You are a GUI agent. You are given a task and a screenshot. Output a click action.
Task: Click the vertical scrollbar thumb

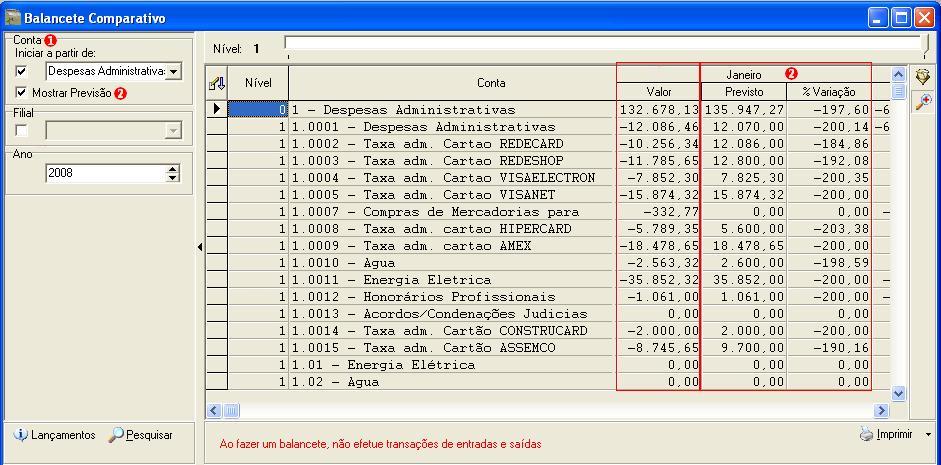click(x=898, y=91)
